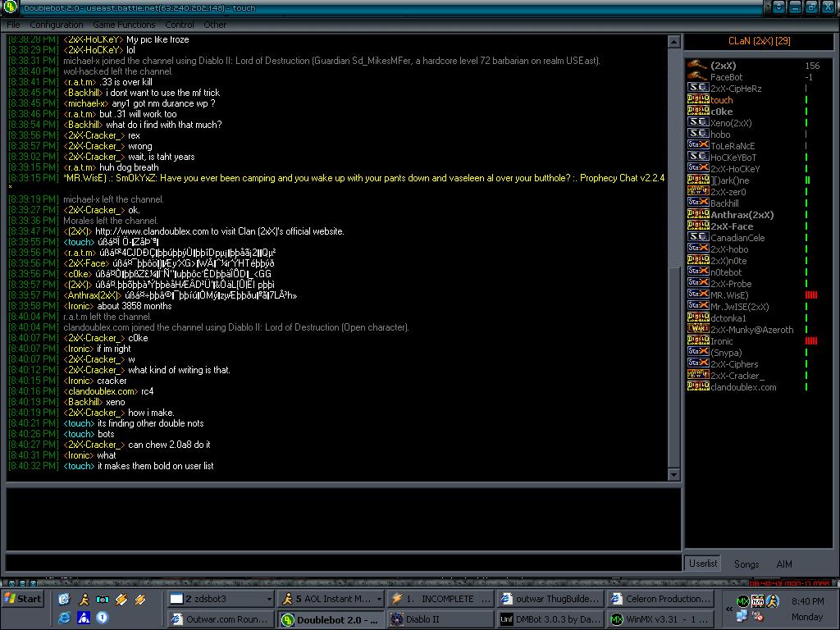840x630 pixels.
Task: Roll up the window with the double-arrow title button
Action: (778, 7)
